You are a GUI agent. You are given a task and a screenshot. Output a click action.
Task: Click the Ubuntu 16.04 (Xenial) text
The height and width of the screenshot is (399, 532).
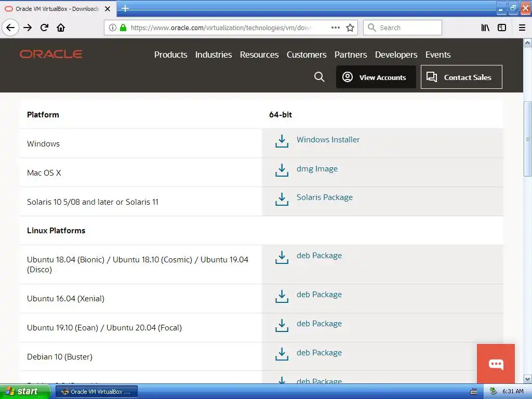point(66,299)
